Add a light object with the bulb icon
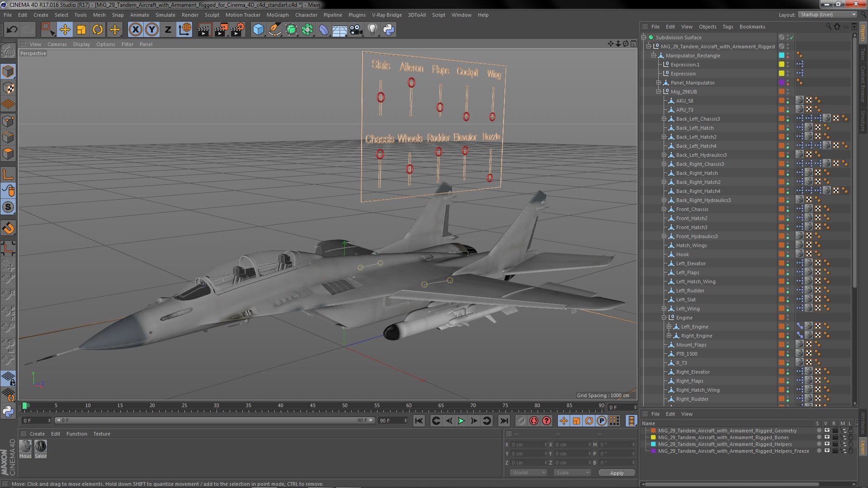This screenshot has width=868, height=488. [372, 30]
